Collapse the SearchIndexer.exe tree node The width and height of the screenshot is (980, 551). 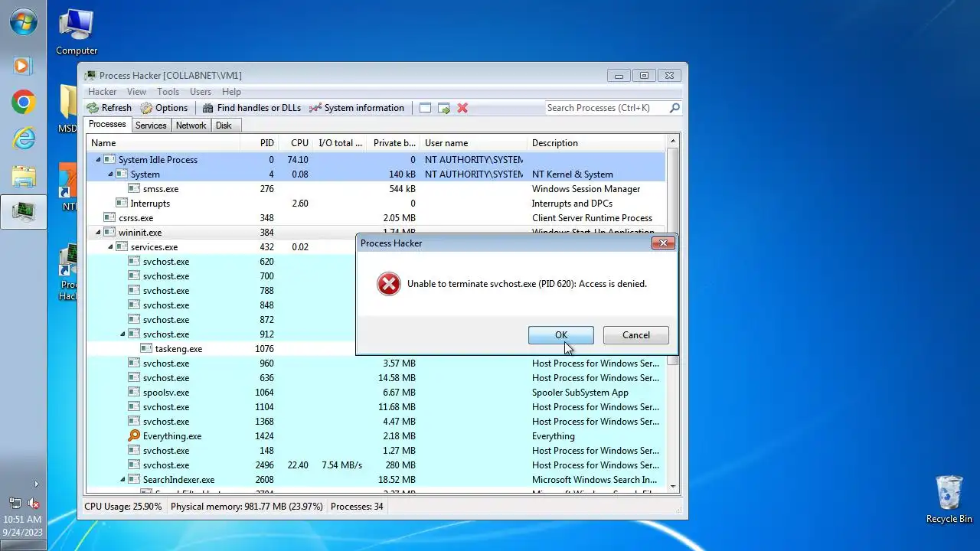click(122, 480)
